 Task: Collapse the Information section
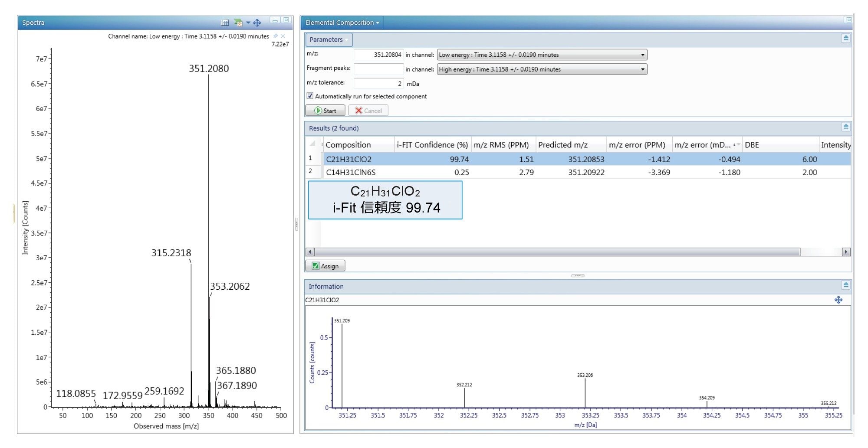pyautogui.click(x=845, y=285)
